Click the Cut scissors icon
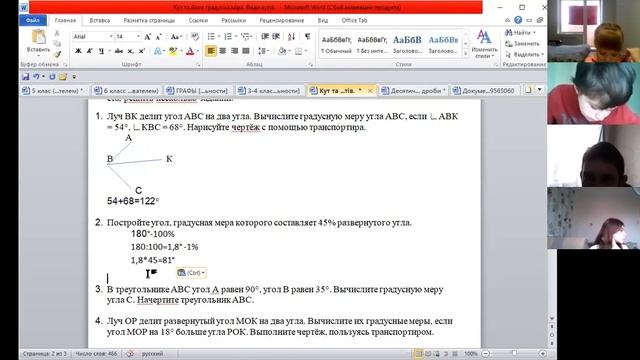640x360 pixels. point(57,33)
